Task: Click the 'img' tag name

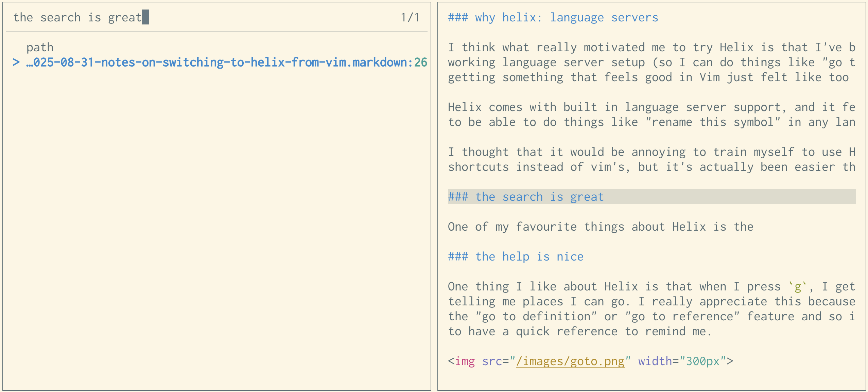Action: click(x=465, y=361)
